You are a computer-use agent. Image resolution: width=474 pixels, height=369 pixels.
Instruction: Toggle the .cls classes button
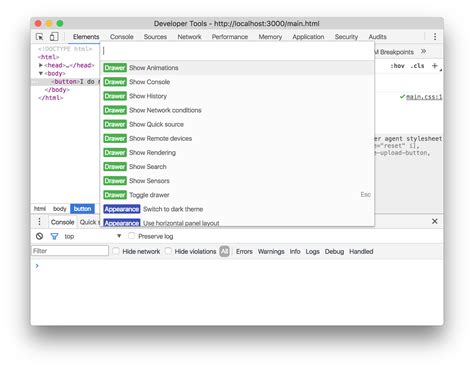point(417,66)
